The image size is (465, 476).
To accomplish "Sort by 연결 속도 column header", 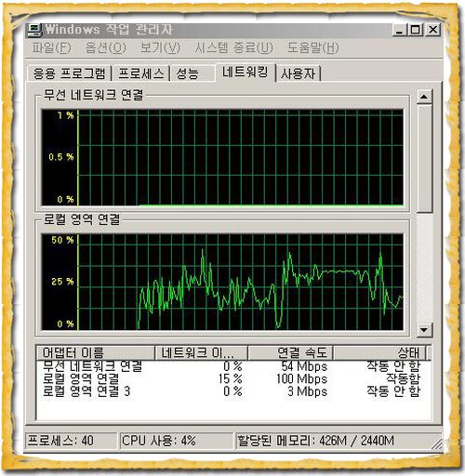I will [x=290, y=352].
